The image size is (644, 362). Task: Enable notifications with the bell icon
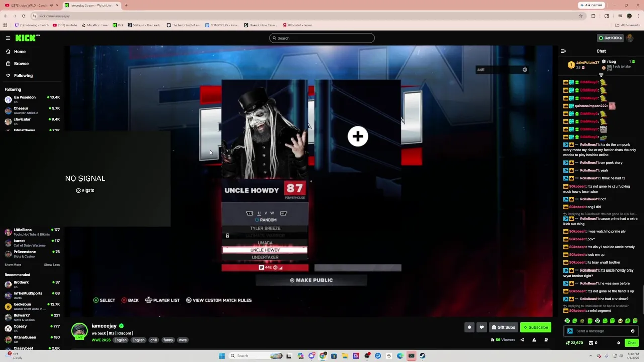tap(469, 327)
